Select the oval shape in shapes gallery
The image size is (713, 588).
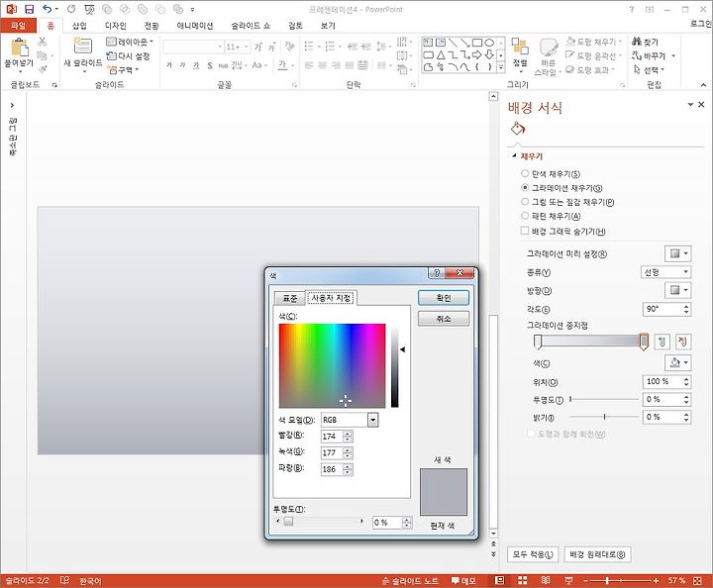(489, 43)
